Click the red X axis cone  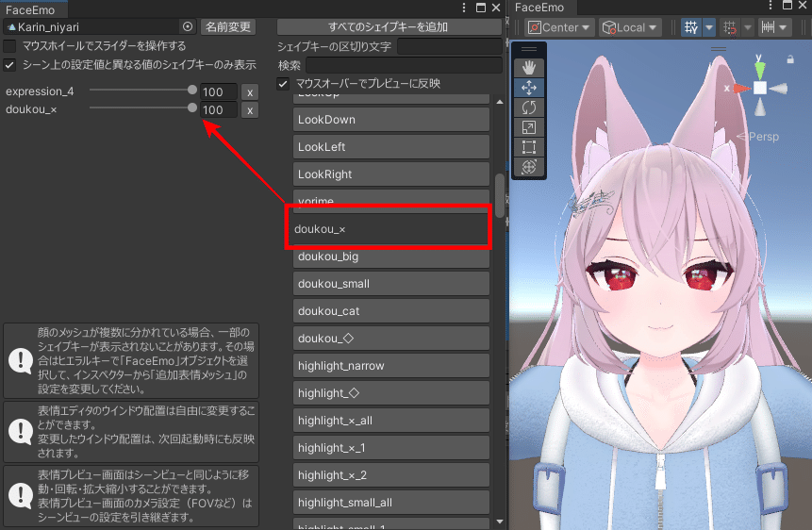pyautogui.click(x=741, y=89)
